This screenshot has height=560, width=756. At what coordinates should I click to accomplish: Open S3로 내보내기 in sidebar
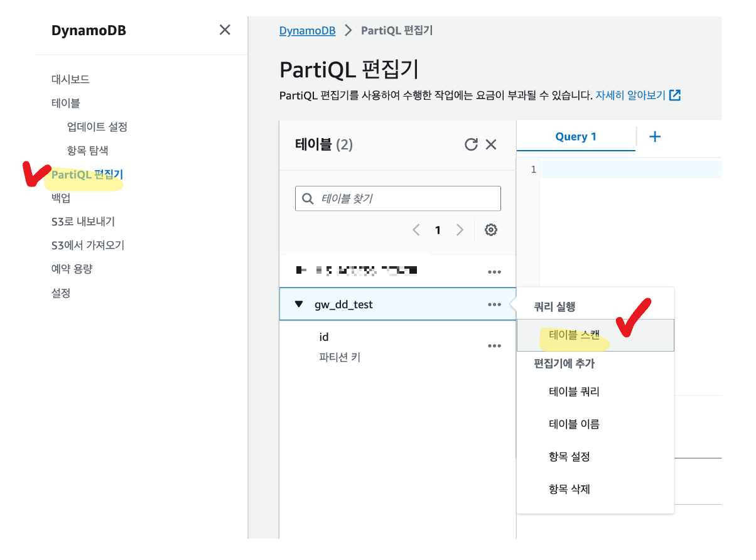click(83, 222)
